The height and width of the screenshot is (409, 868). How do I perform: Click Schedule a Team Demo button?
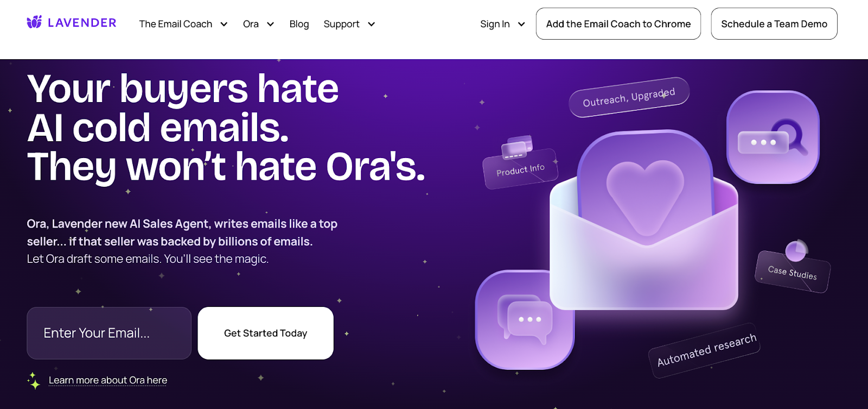774,24
